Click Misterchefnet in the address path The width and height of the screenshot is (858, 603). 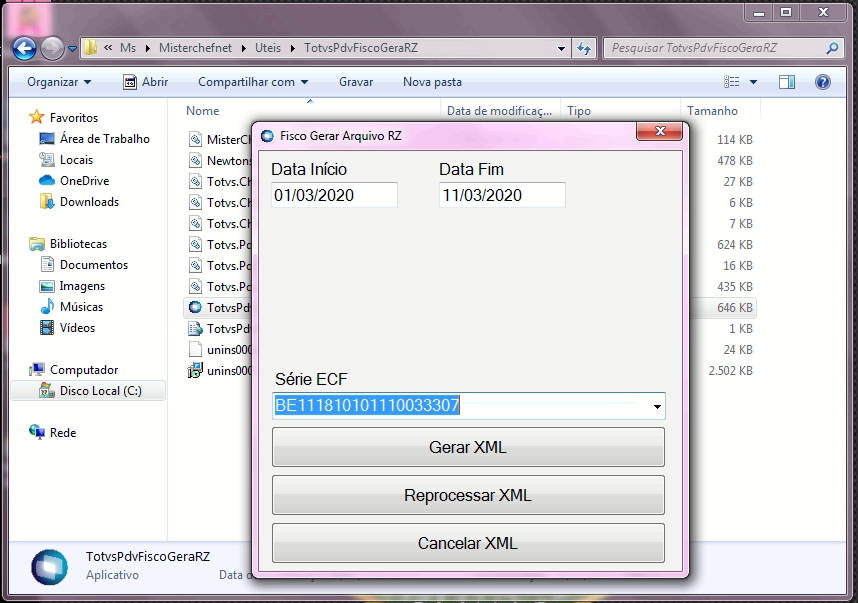(195, 48)
